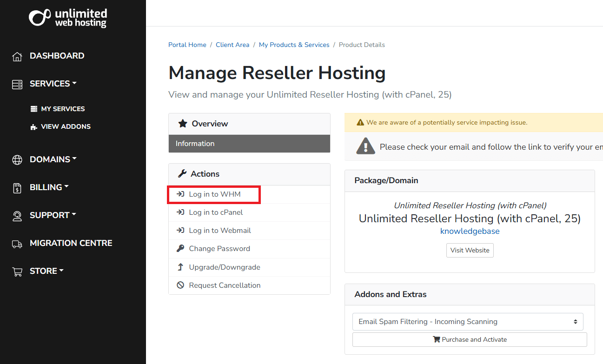Click Change Password action
The image size is (603, 364).
pyautogui.click(x=249, y=249)
